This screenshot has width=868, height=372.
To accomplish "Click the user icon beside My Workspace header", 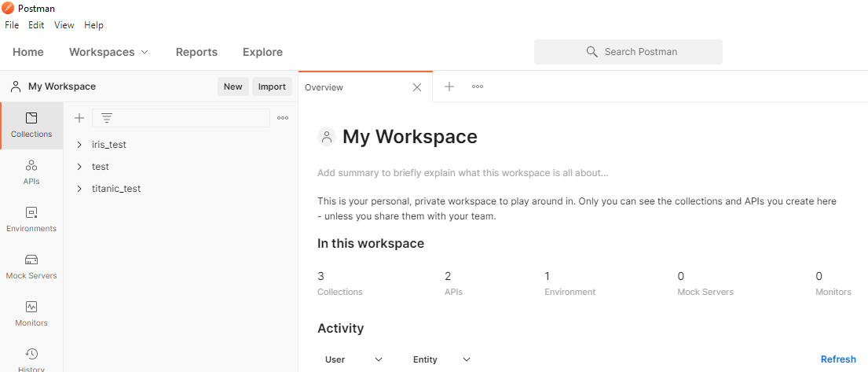I will [16, 87].
